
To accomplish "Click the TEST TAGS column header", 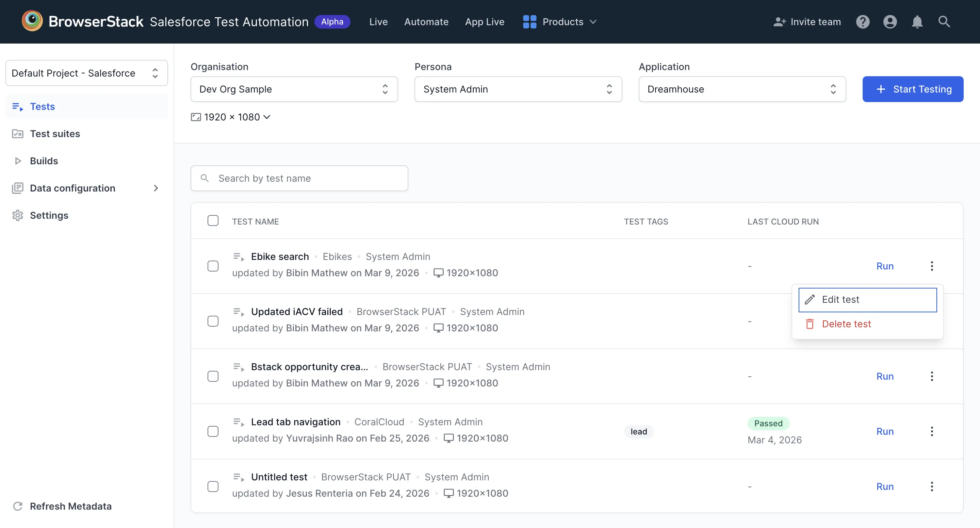I will [646, 221].
